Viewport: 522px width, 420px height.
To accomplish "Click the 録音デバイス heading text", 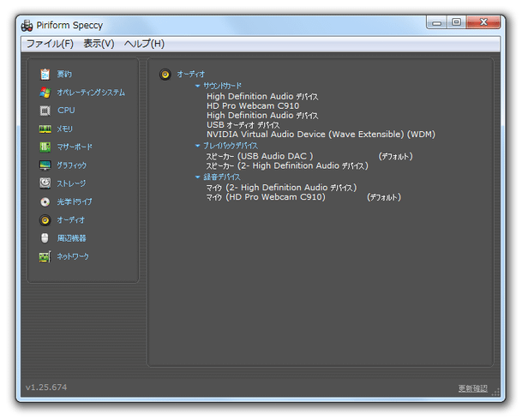I will pyautogui.click(x=222, y=177).
